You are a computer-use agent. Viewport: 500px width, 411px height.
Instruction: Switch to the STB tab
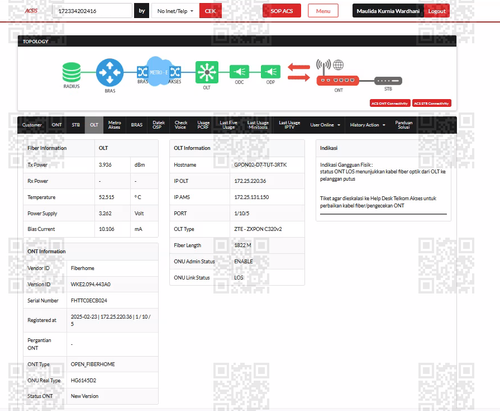76,125
